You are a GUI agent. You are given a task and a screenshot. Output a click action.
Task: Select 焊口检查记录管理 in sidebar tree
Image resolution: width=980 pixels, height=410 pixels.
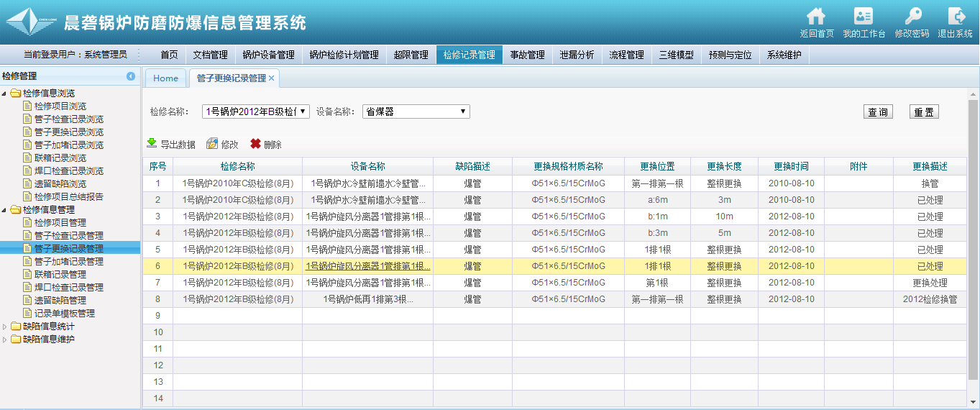(x=69, y=288)
